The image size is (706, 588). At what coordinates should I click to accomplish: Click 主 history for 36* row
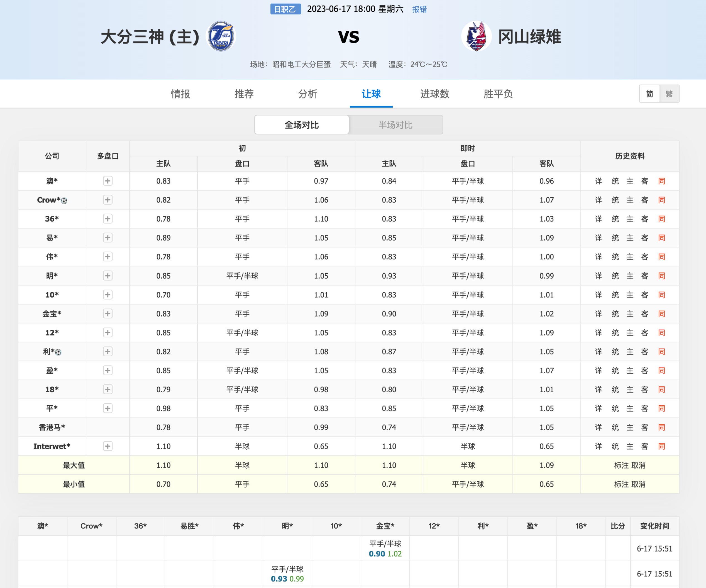coord(630,219)
